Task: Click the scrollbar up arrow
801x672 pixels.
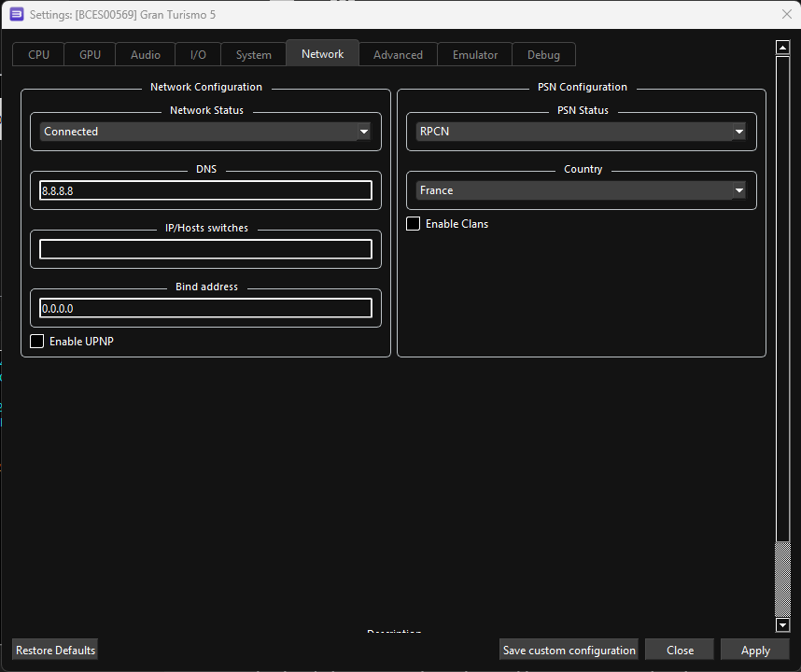Action: click(782, 48)
